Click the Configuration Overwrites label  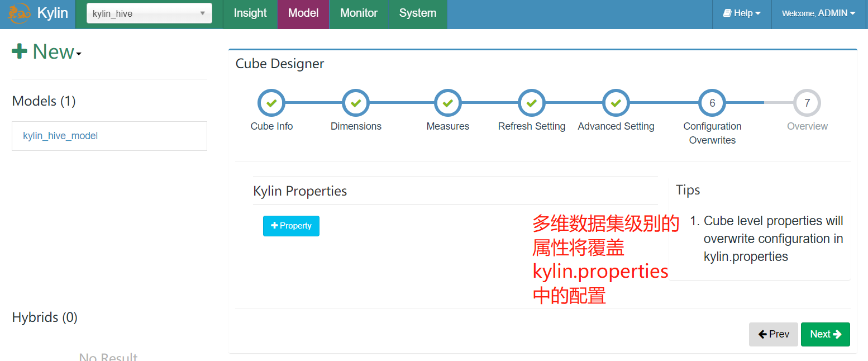[712, 133]
